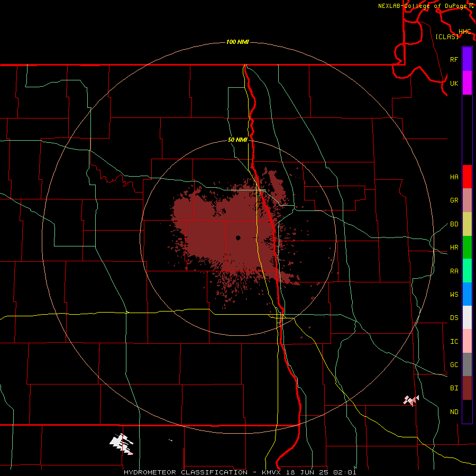476x476 pixels.
Task: Pick the dark green HR legend swatch
Action: (x=467, y=248)
